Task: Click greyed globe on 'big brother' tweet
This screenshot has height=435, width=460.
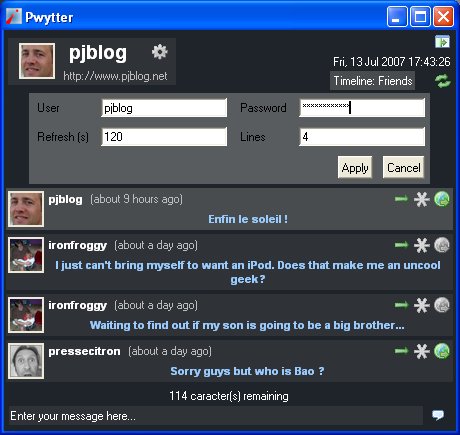Action: (442, 305)
